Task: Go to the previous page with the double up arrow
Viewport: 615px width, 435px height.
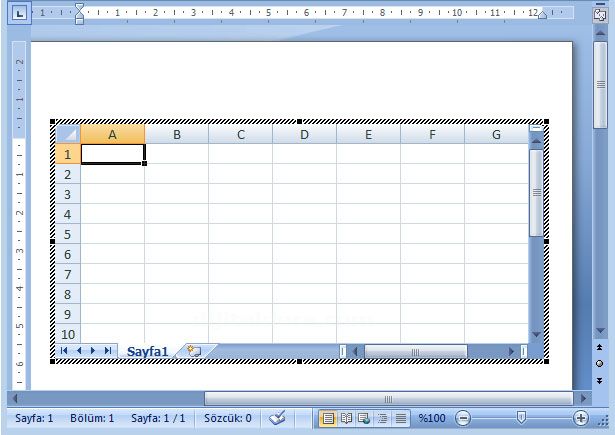Action: point(599,347)
